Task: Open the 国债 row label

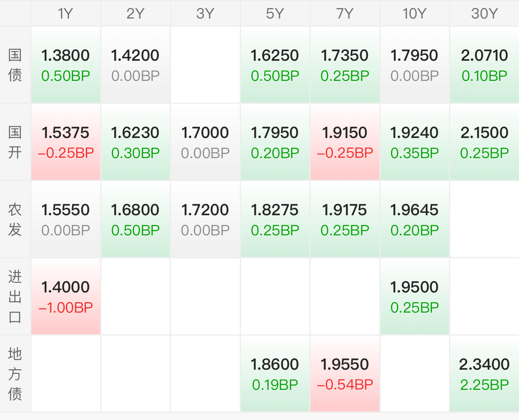Action: coord(15,65)
